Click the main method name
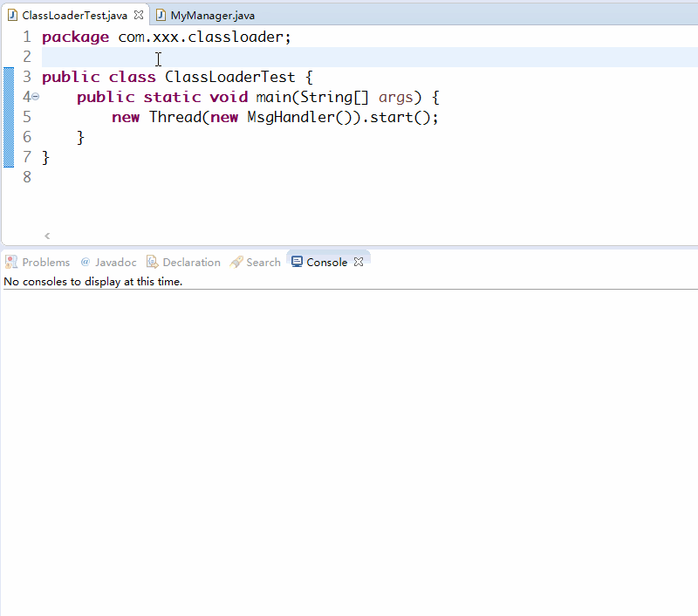 coord(274,97)
